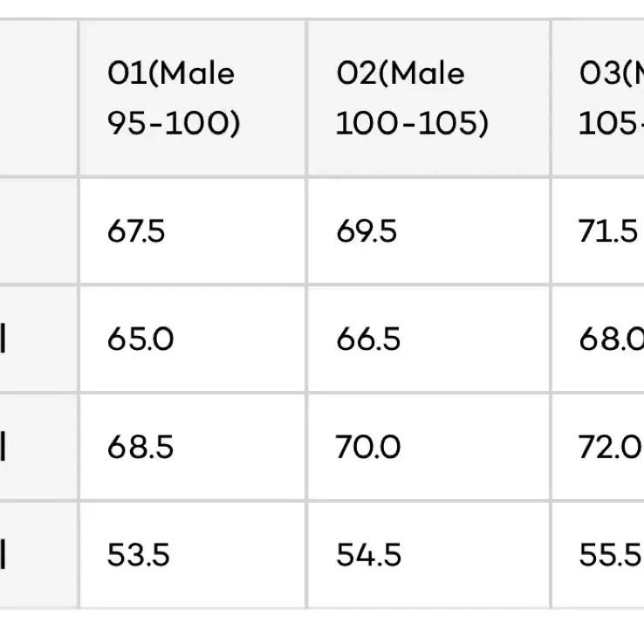This screenshot has height=644, width=644.
Task: Click the 54.5 table cell
Action: (x=428, y=555)
